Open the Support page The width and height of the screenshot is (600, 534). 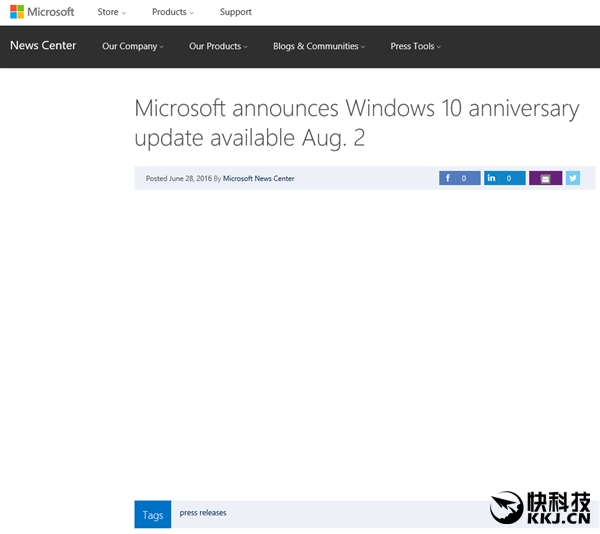pyautogui.click(x=235, y=12)
